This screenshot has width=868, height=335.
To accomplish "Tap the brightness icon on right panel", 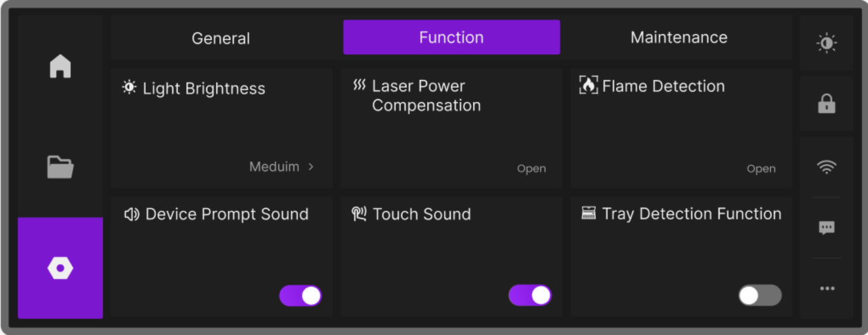I will point(827,43).
